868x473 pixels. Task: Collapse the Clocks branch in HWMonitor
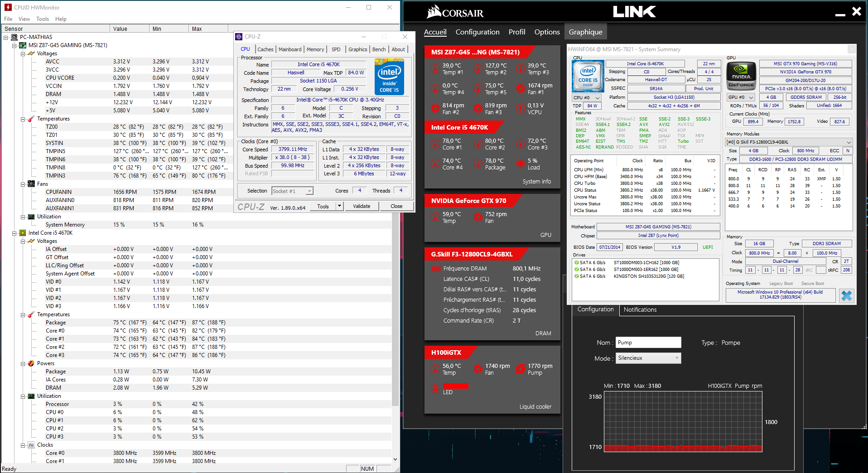click(23, 445)
